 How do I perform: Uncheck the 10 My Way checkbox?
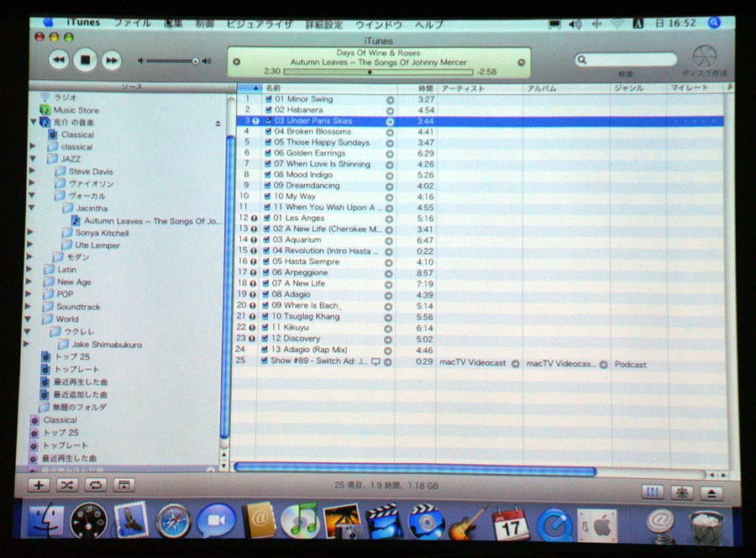pyautogui.click(x=267, y=197)
